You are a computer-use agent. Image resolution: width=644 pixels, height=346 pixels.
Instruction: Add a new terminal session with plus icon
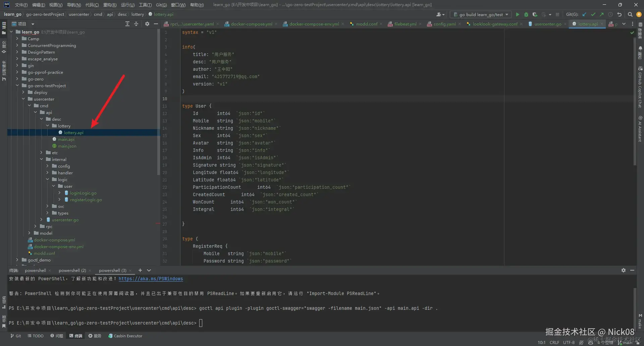tap(140, 270)
